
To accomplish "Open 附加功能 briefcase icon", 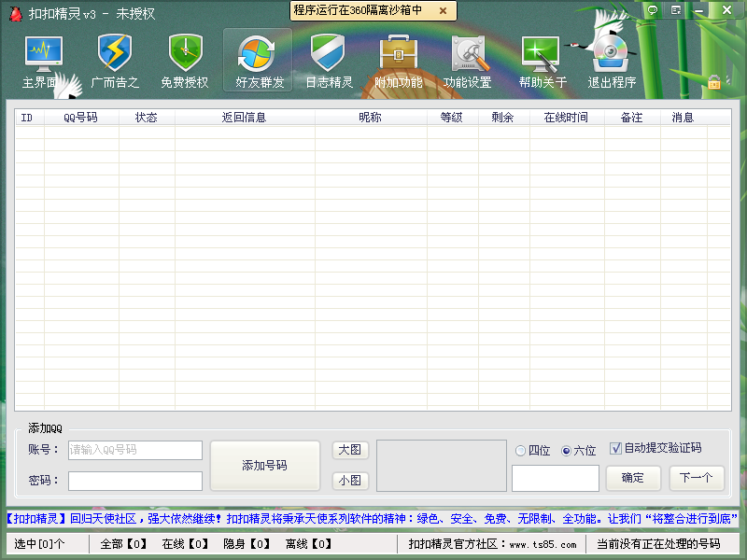I will (399, 61).
